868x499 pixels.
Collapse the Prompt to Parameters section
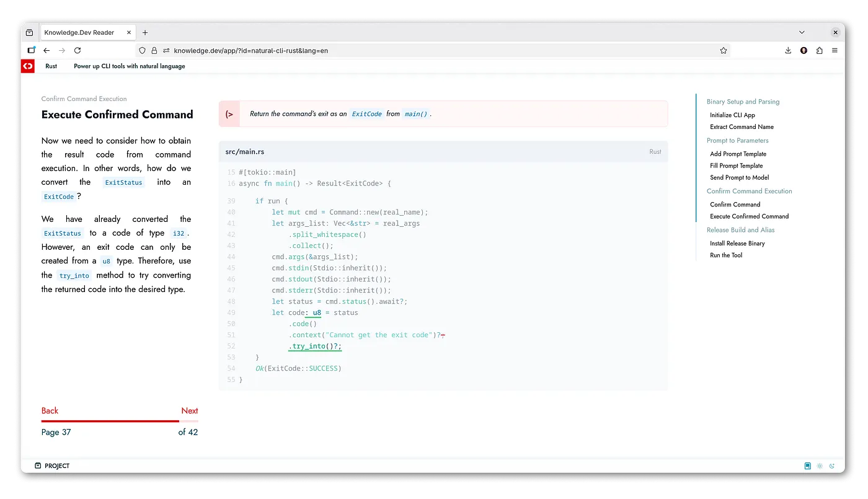(737, 140)
